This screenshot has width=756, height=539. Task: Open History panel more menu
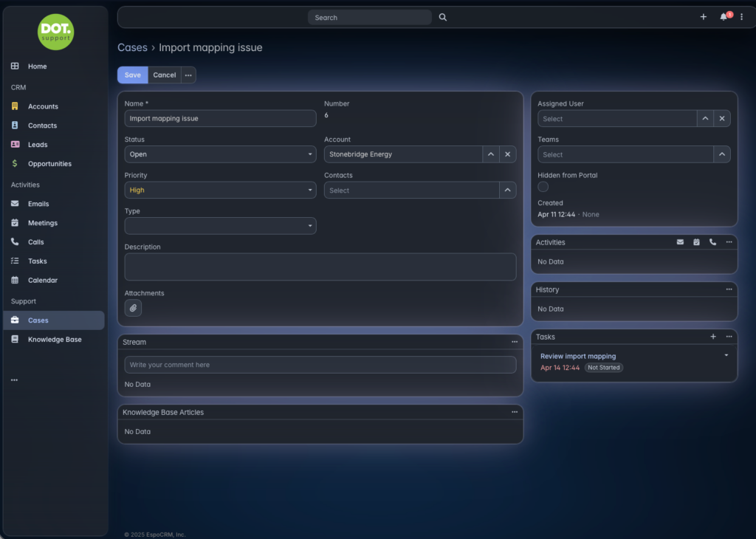pos(729,289)
